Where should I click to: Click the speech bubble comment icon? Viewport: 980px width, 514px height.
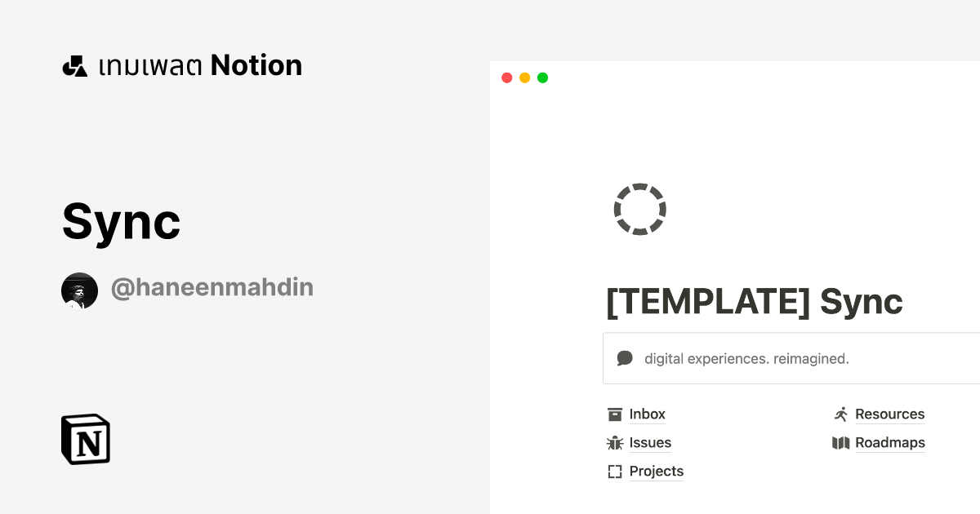[x=625, y=357]
